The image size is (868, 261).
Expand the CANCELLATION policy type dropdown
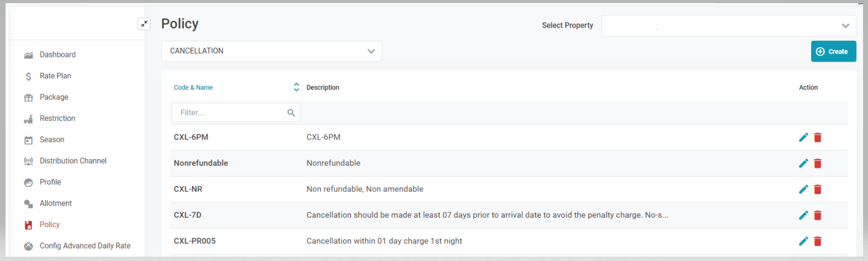click(x=271, y=51)
